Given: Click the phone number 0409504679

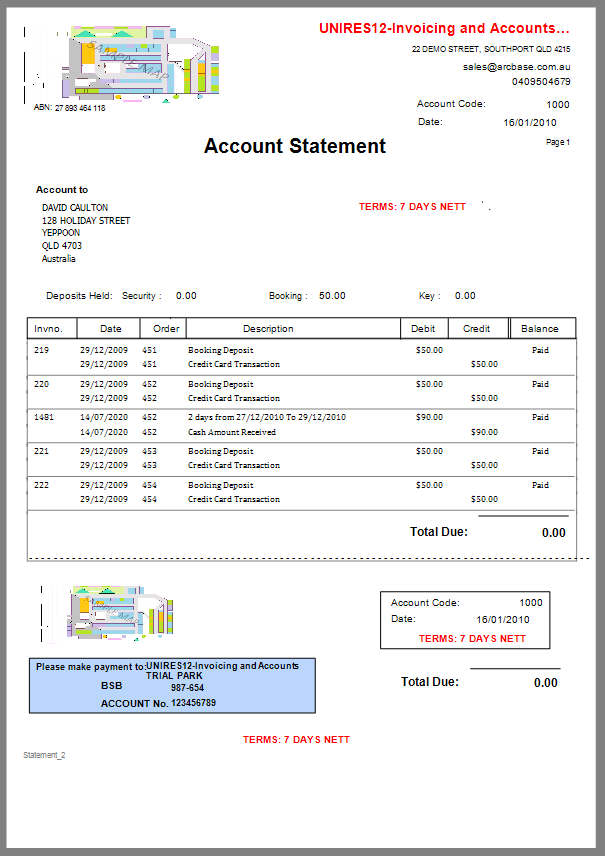Looking at the screenshot, I should pyautogui.click(x=541, y=81).
